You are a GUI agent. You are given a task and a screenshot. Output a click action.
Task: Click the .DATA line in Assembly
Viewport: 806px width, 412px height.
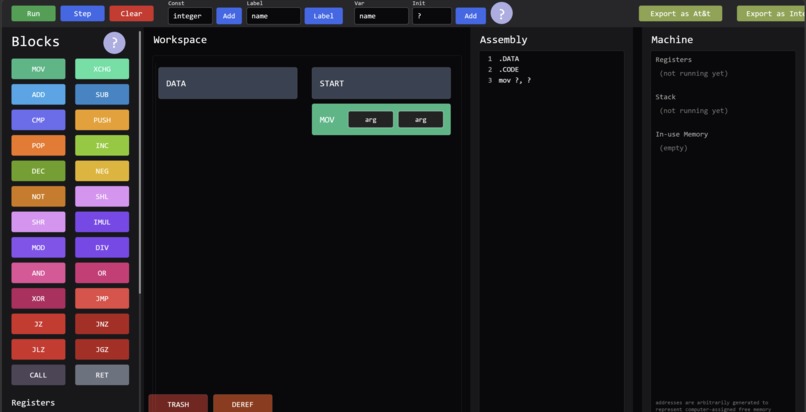point(509,59)
